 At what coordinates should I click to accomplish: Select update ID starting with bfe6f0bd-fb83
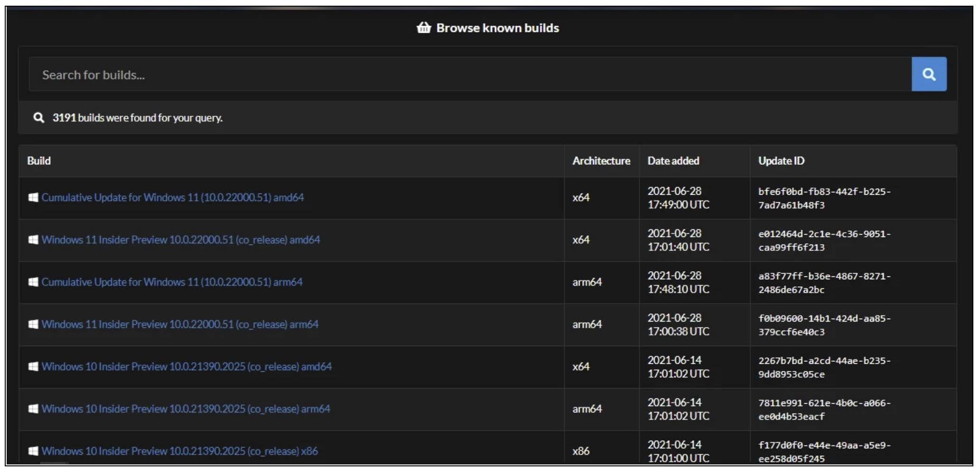tap(824, 199)
